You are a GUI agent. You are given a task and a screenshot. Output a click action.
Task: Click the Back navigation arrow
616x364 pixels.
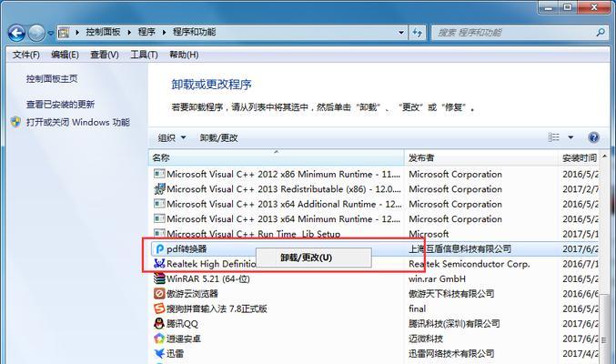(x=16, y=33)
